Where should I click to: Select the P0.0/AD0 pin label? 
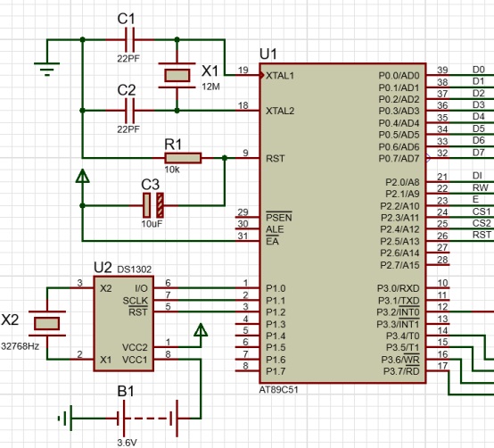point(399,76)
